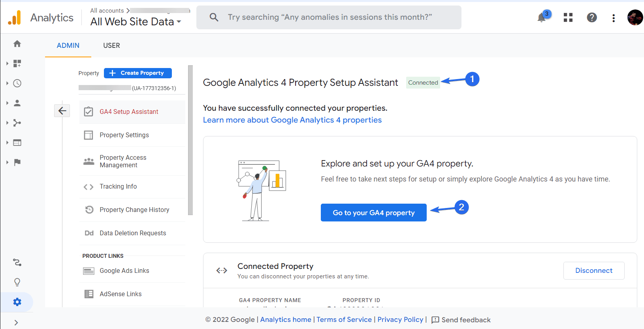Image resolution: width=644 pixels, height=329 pixels.
Task: Open Attribution icon in sidebar
Action: click(x=17, y=262)
